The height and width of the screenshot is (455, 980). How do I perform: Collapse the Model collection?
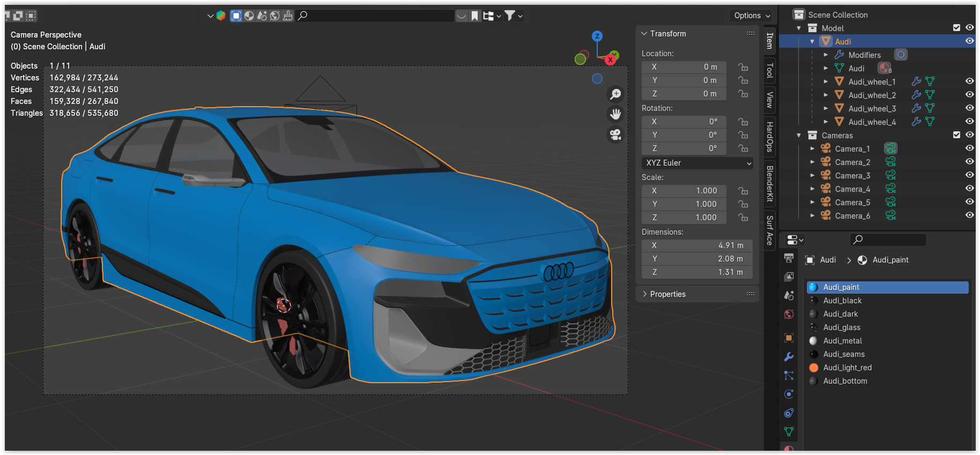tap(799, 28)
